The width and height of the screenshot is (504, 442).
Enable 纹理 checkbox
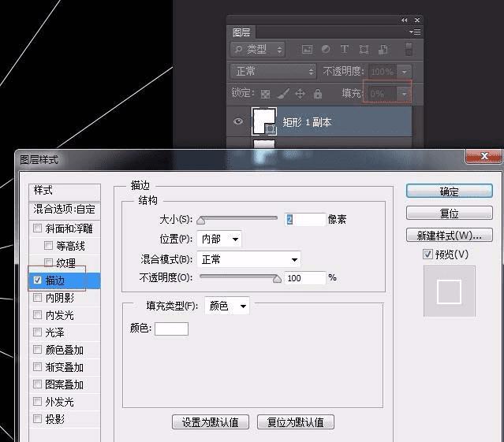coord(48,263)
